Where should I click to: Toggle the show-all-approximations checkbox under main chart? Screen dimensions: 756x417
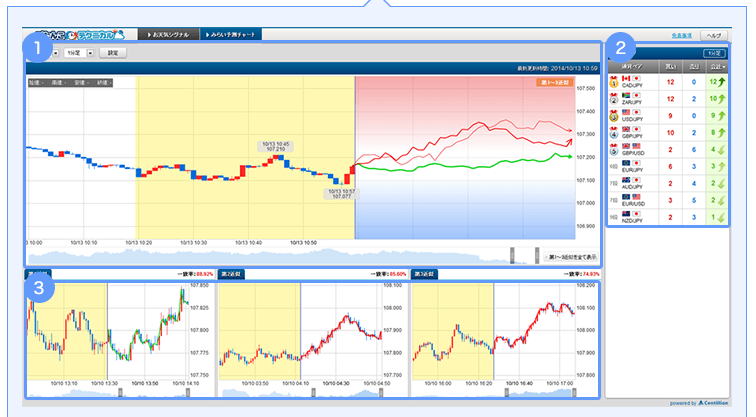pos(545,256)
